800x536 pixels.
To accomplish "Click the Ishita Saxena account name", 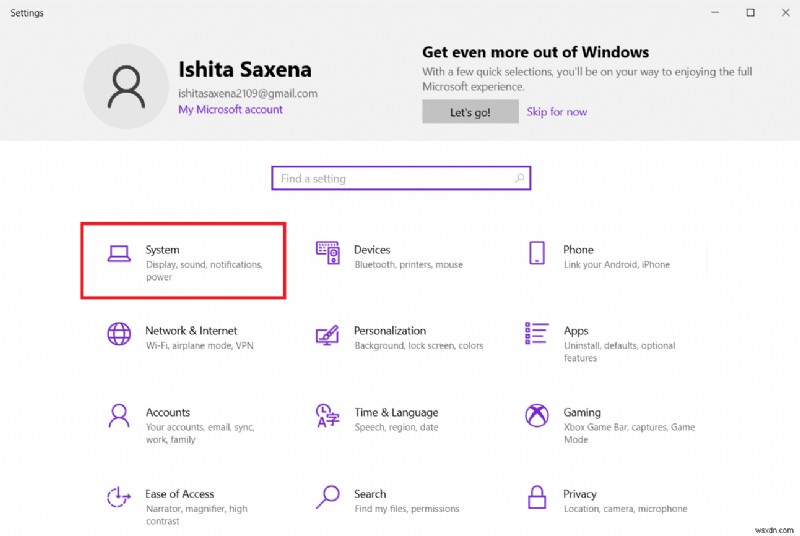I will pos(245,70).
